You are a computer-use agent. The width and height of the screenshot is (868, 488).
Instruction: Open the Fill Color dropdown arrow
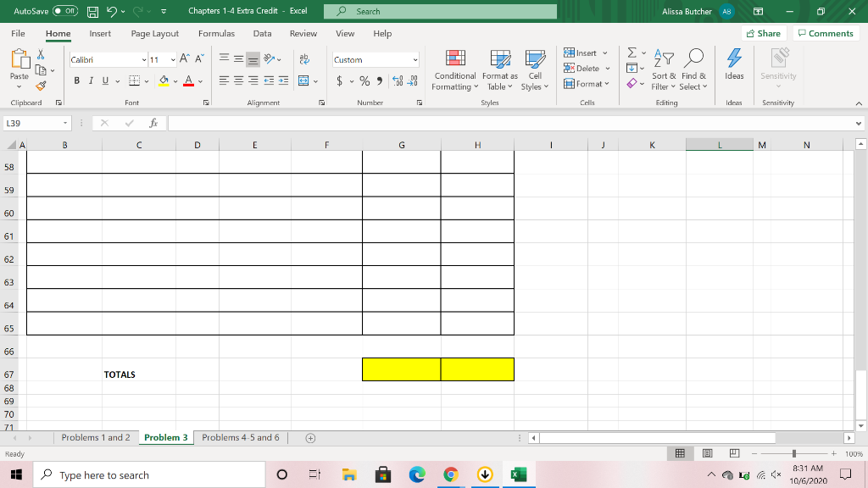[175, 81]
